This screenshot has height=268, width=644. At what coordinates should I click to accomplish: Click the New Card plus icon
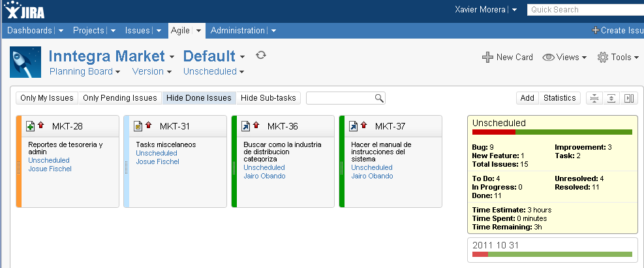coord(487,58)
